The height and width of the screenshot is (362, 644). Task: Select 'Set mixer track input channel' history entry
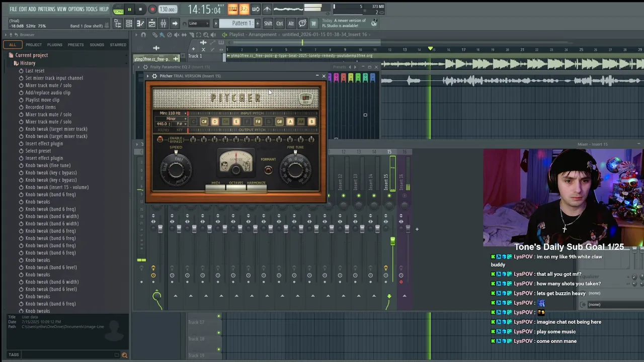pos(54,78)
